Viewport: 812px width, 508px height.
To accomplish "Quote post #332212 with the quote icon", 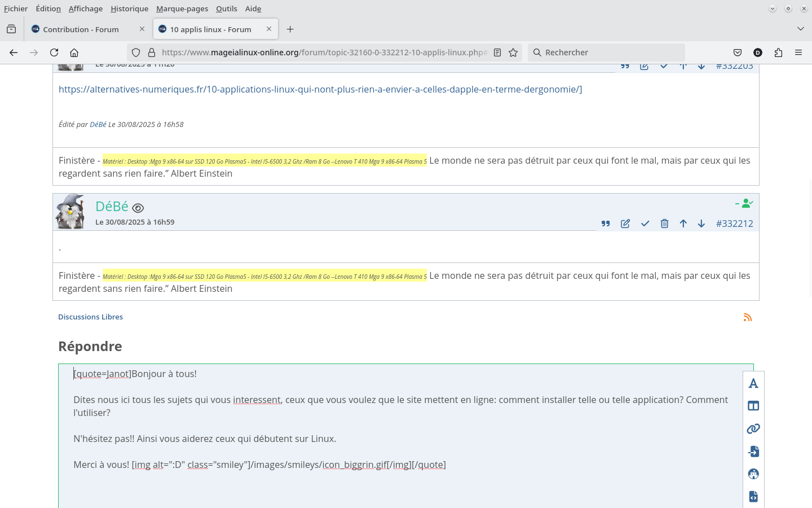I will coord(606,224).
